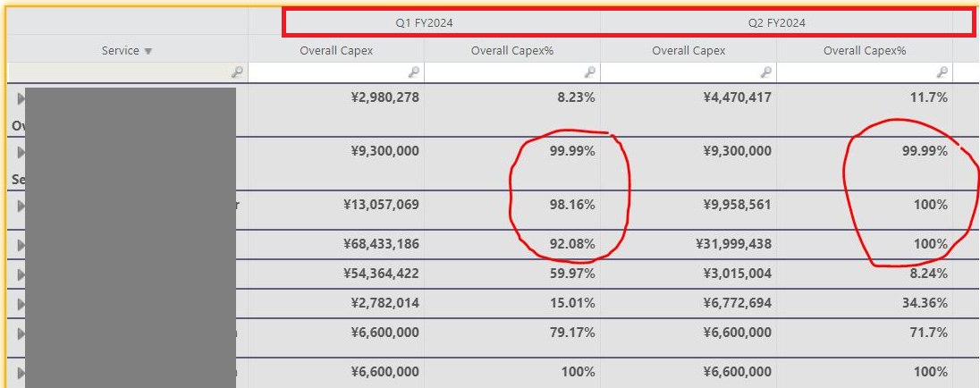Click search icon under Q2 Overall Capex
The height and width of the screenshot is (388, 980).
coord(765,72)
